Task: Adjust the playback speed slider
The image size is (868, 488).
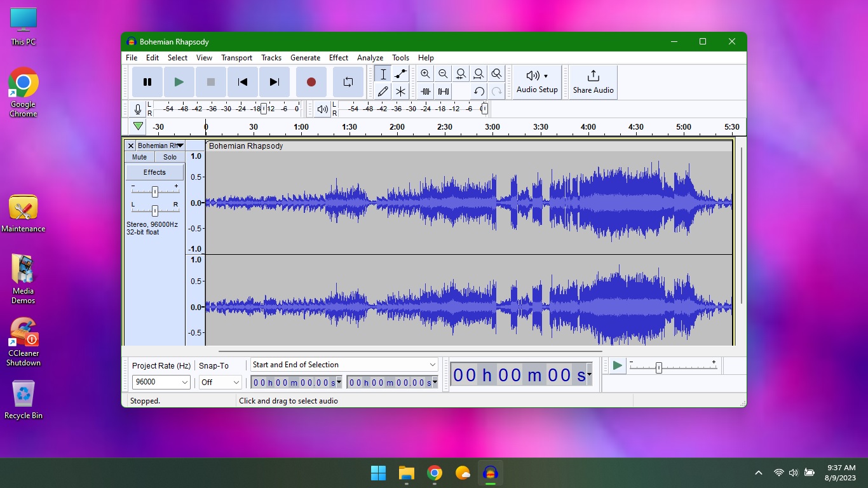Action: [659, 367]
